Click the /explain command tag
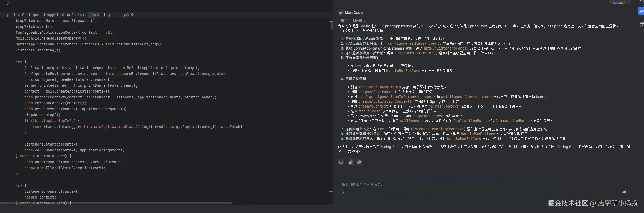Screen dimensions: 644x213 point(619,3)
